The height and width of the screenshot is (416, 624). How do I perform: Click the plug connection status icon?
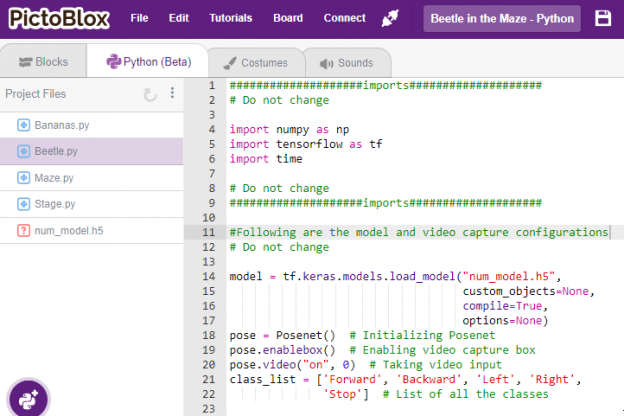click(x=390, y=18)
